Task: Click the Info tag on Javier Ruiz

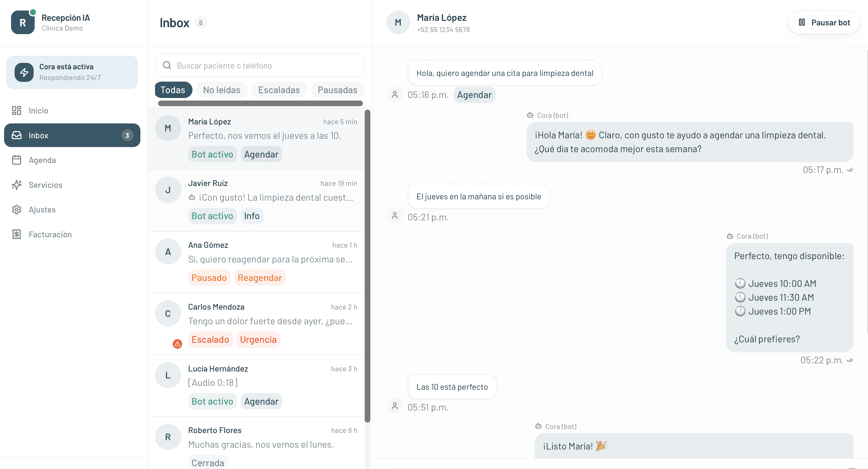Action: click(252, 216)
